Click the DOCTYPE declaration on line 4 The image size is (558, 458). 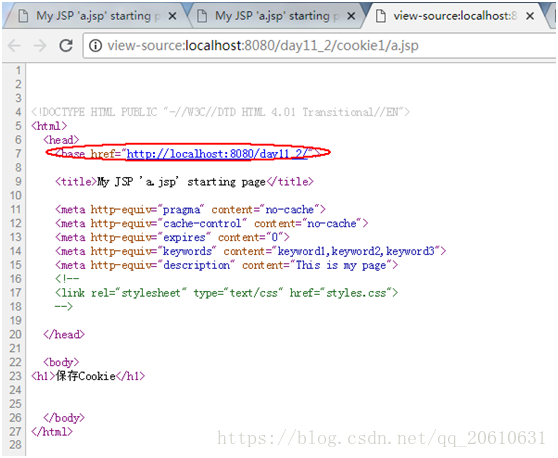[221, 112]
